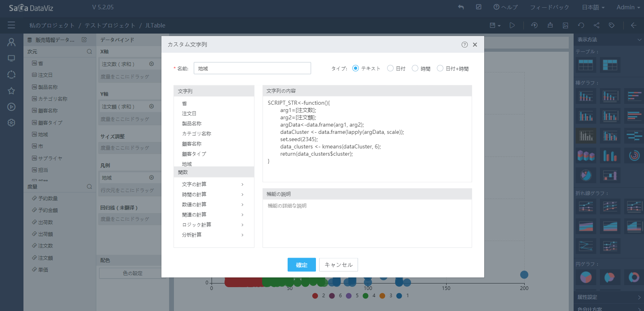Open the ヘルプ menu item
This screenshot has width=644, height=311.
(506, 7)
